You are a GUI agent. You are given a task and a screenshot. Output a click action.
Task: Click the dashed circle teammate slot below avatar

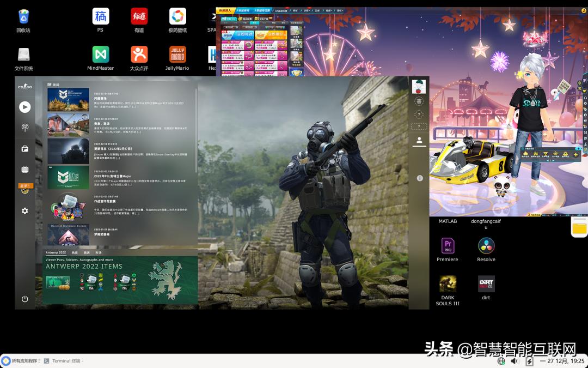point(419,101)
